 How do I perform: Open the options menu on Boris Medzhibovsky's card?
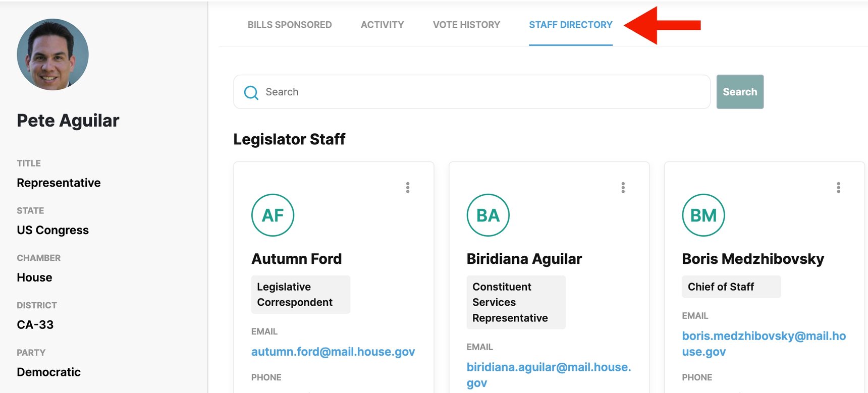tap(838, 187)
